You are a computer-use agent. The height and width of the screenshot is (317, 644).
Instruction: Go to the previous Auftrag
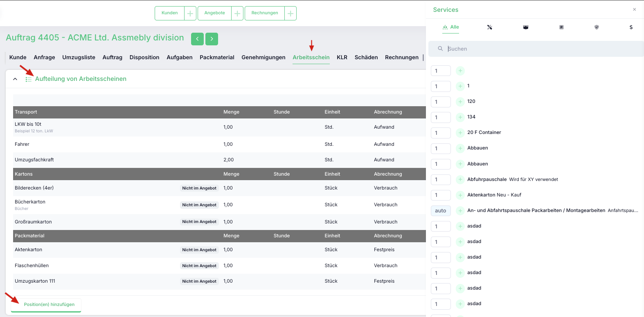click(197, 39)
